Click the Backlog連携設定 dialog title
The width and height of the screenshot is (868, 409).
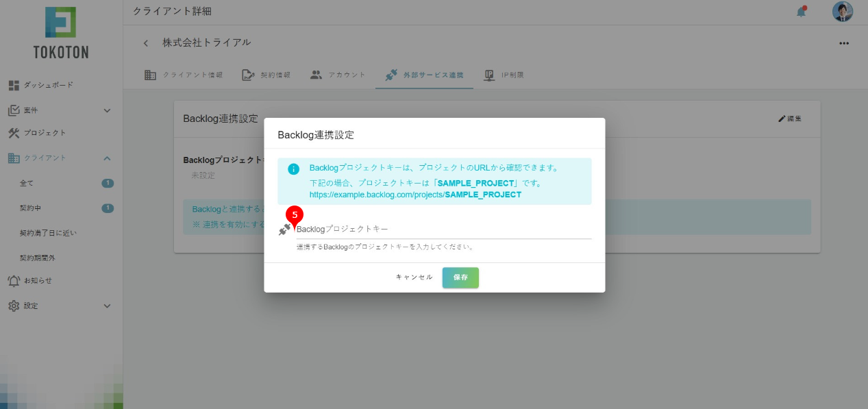point(316,135)
